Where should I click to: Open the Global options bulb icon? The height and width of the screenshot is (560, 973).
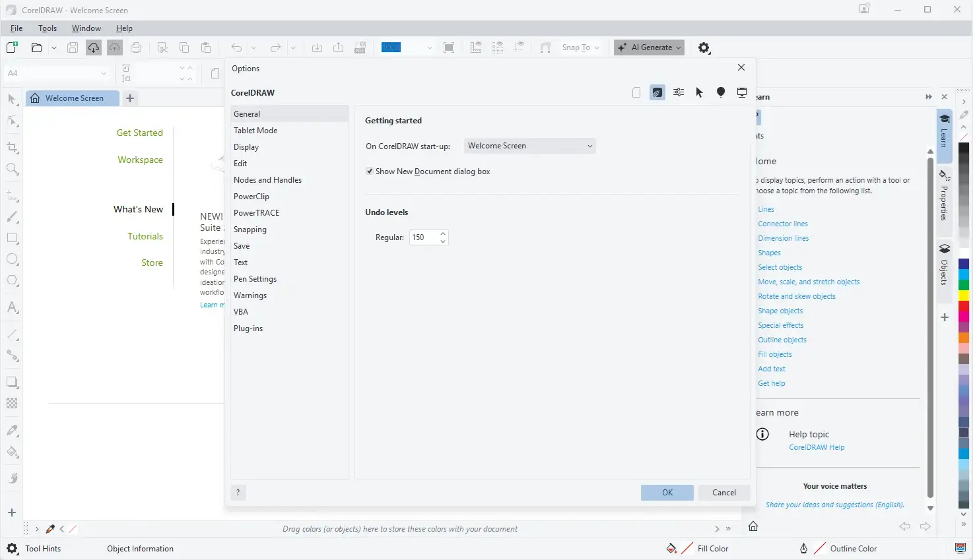[x=721, y=92]
